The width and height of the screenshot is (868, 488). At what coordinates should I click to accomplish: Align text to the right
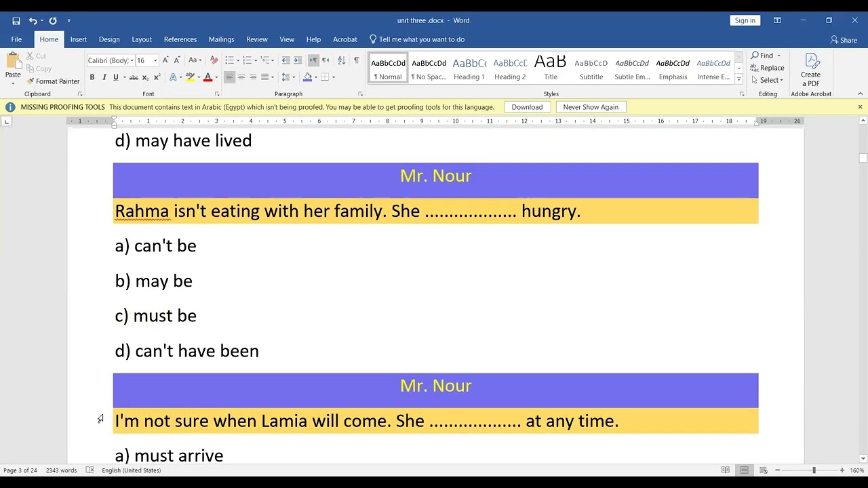pyautogui.click(x=253, y=77)
